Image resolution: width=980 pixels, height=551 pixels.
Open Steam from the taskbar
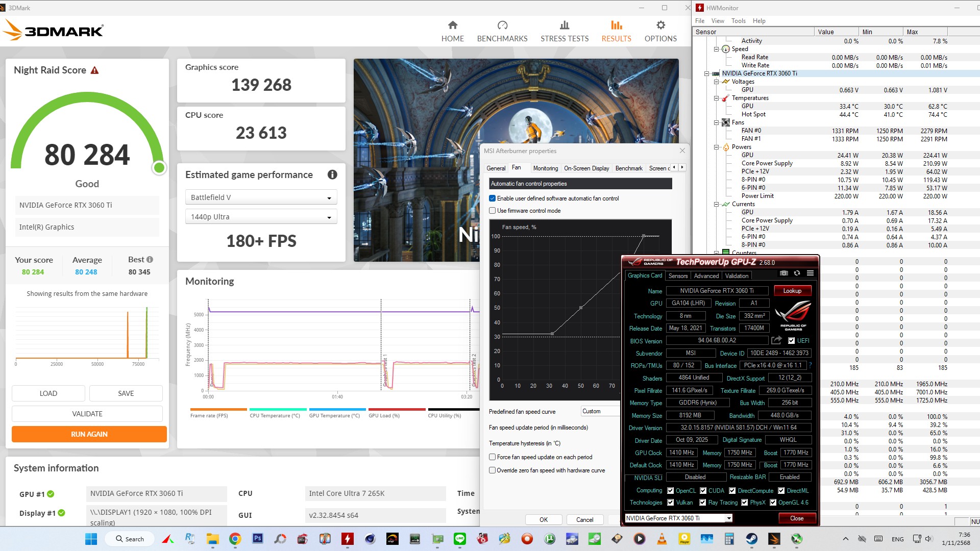[x=752, y=539]
